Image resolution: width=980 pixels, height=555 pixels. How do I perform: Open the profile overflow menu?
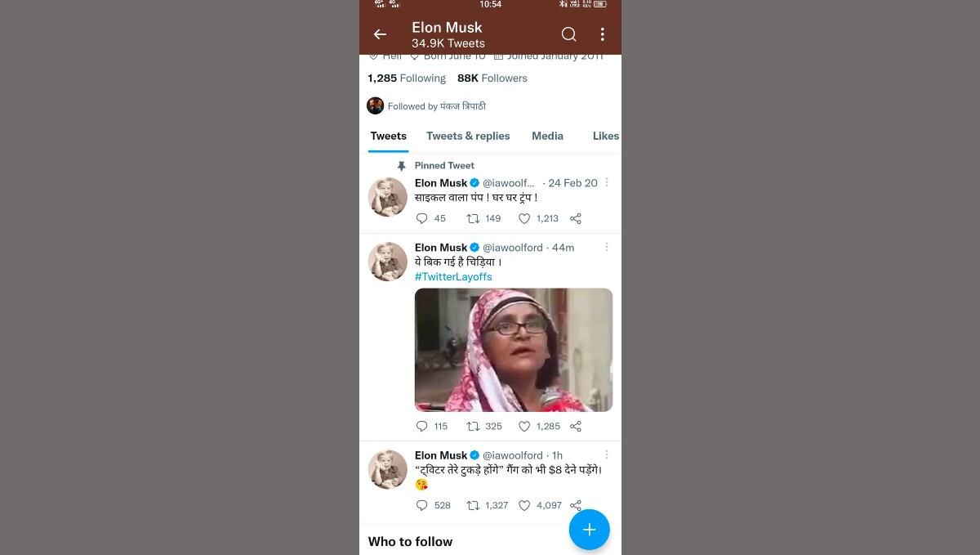coord(603,34)
